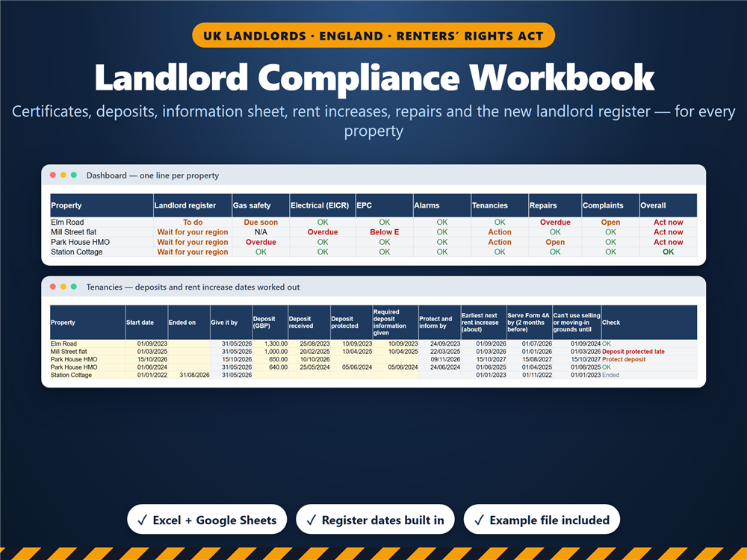This screenshot has height=560, width=747.
Task: Click the 'Deposit (GBP)' column header
Action: 270,323
